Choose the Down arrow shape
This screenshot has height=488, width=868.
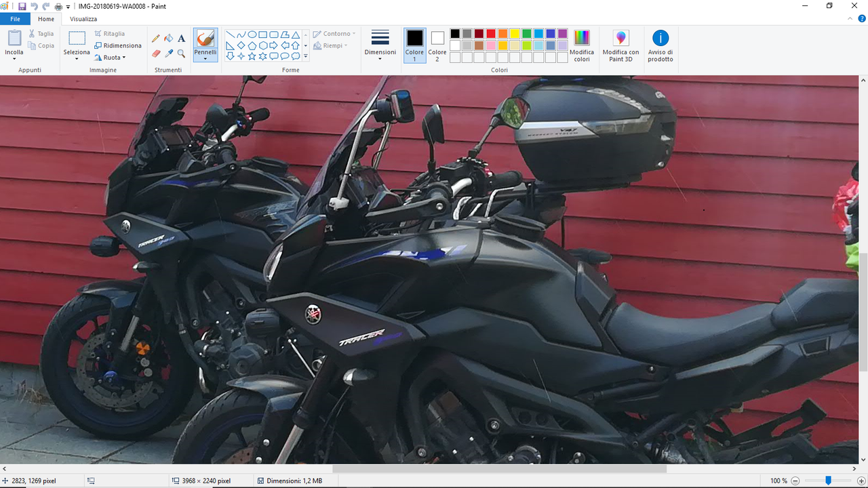pos(230,56)
